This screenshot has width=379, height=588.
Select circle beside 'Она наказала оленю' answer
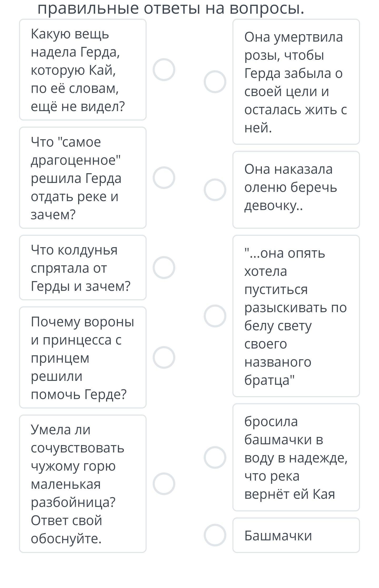click(215, 190)
